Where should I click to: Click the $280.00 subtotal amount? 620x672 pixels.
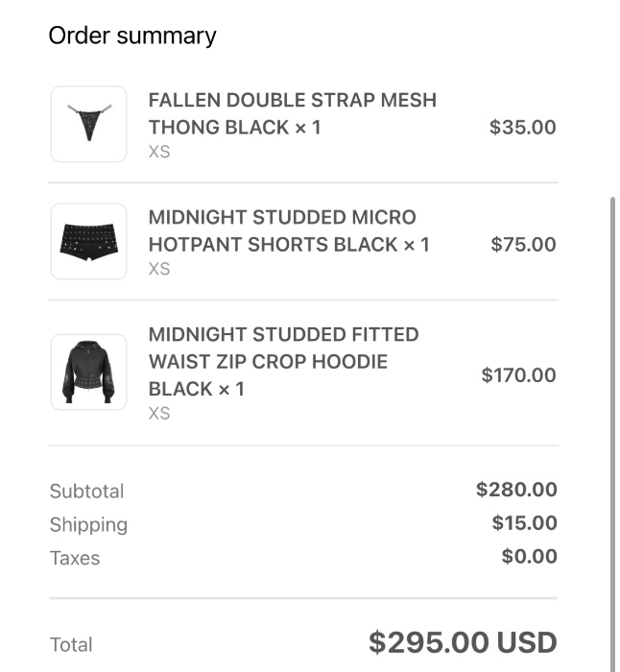tap(516, 490)
